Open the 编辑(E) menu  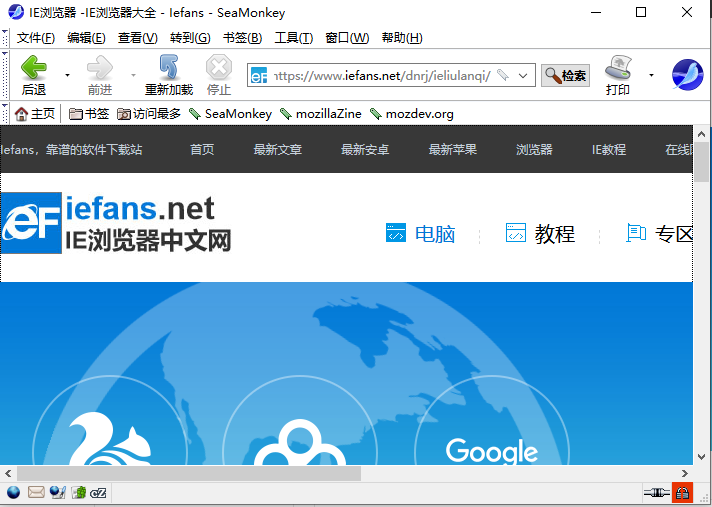point(86,38)
